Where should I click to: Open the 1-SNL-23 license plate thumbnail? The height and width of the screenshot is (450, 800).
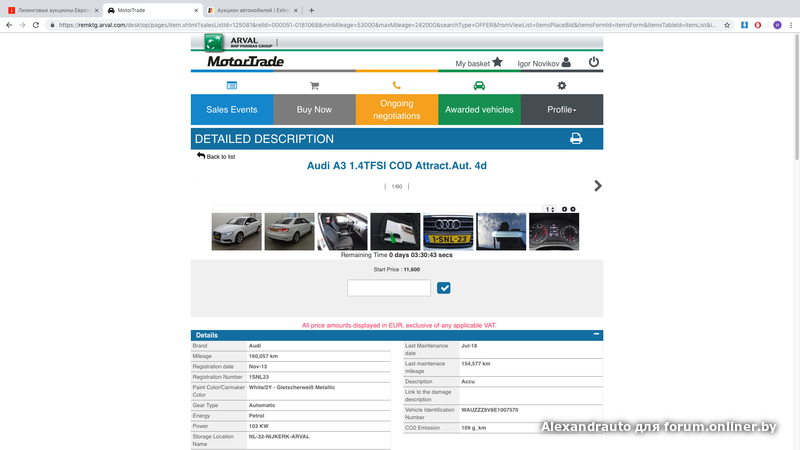(448, 232)
